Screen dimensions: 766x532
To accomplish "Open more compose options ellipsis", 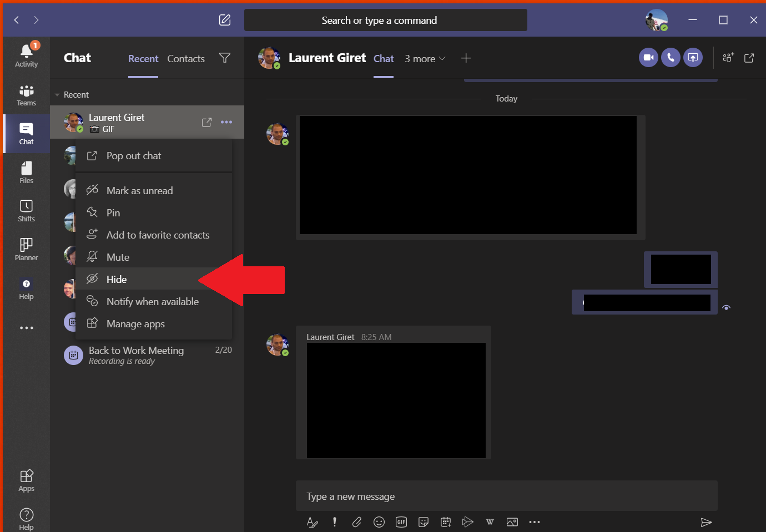I will [535, 522].
